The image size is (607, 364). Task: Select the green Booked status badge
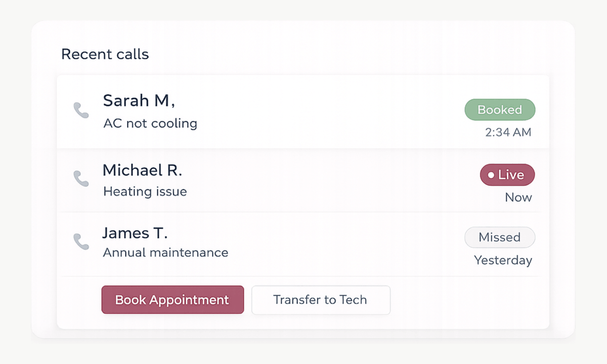(x=500, y=110)
